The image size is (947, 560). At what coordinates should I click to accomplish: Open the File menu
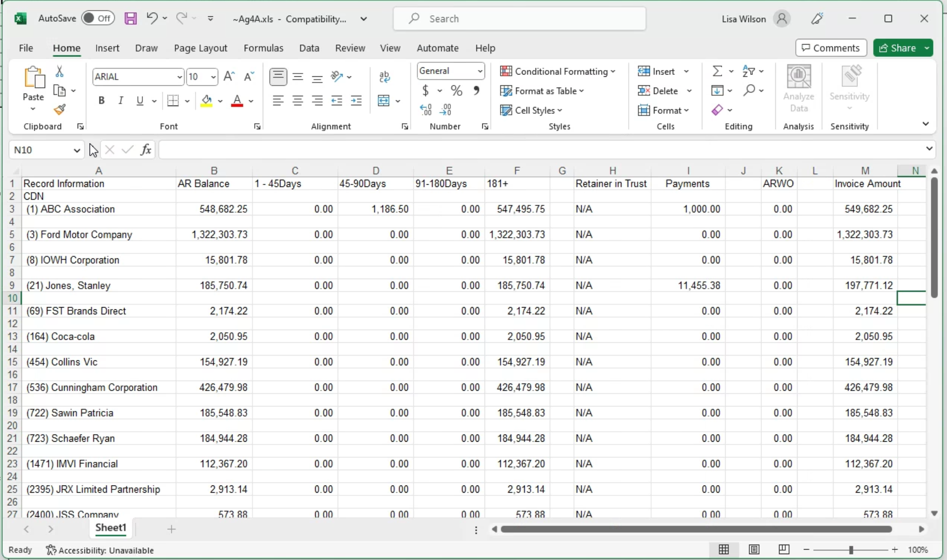click(26, 48)
